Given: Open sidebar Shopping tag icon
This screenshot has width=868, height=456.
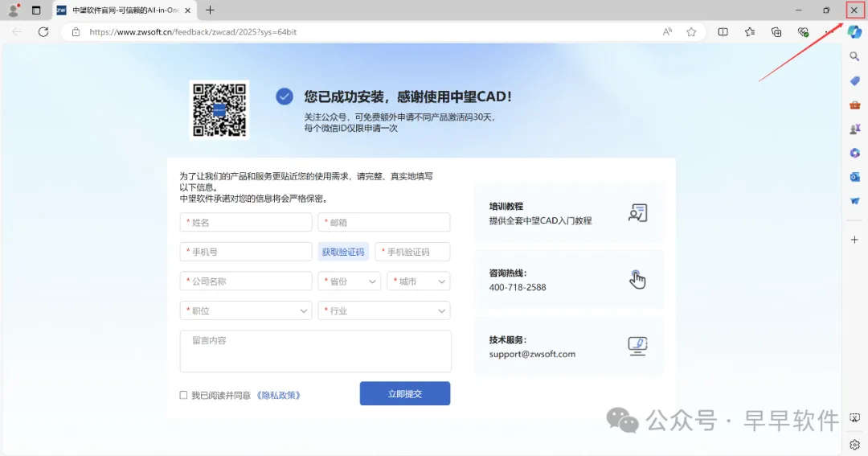Looking at the screenshot, I should (854, 81).
